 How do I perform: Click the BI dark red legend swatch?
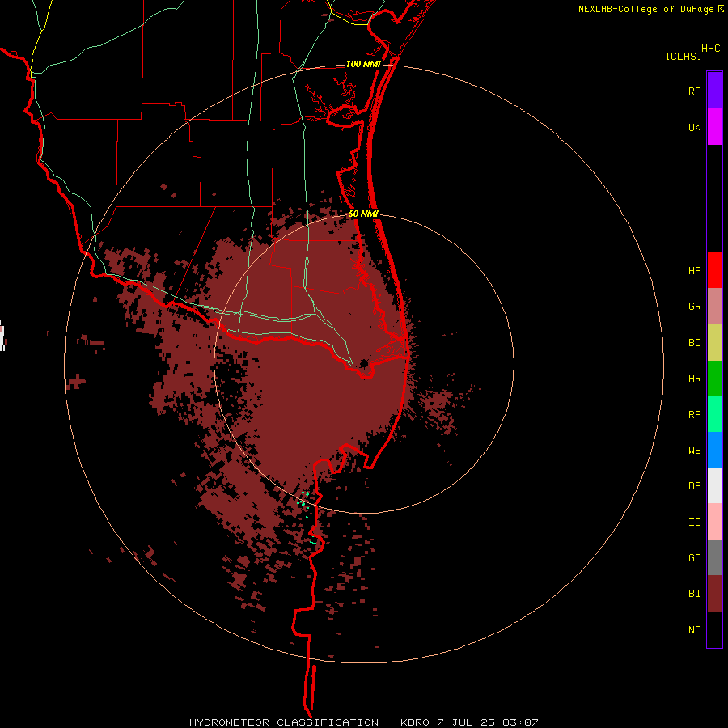(x=714, y=594)
